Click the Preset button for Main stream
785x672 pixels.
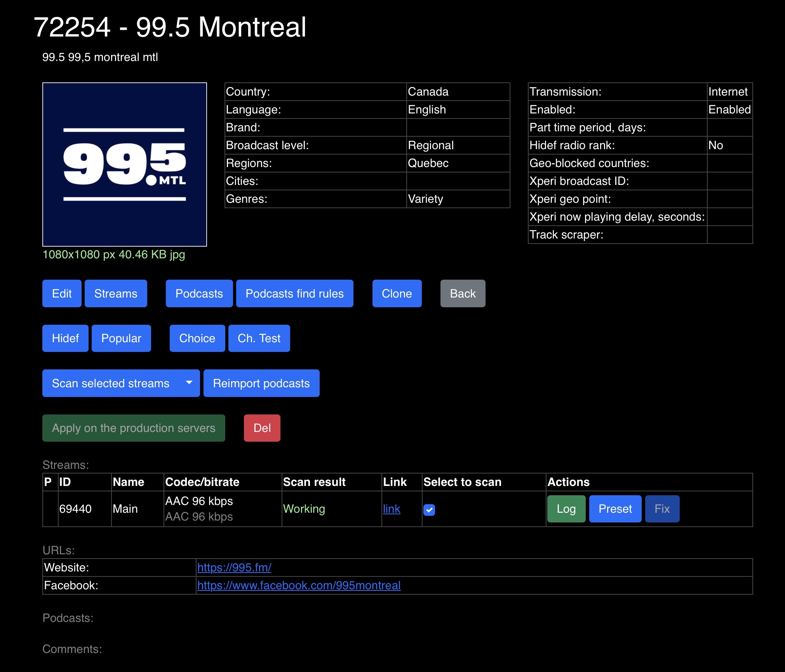click(615, 509)
